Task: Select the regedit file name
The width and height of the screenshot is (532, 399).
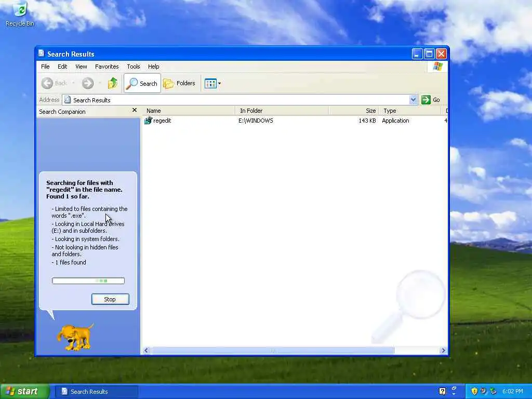Action: [x=162, y=121]
